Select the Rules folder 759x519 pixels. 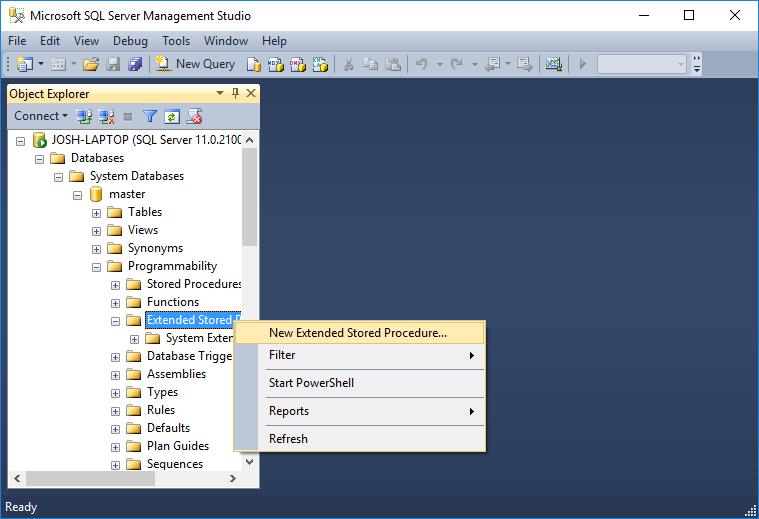(x=161, y=410)
